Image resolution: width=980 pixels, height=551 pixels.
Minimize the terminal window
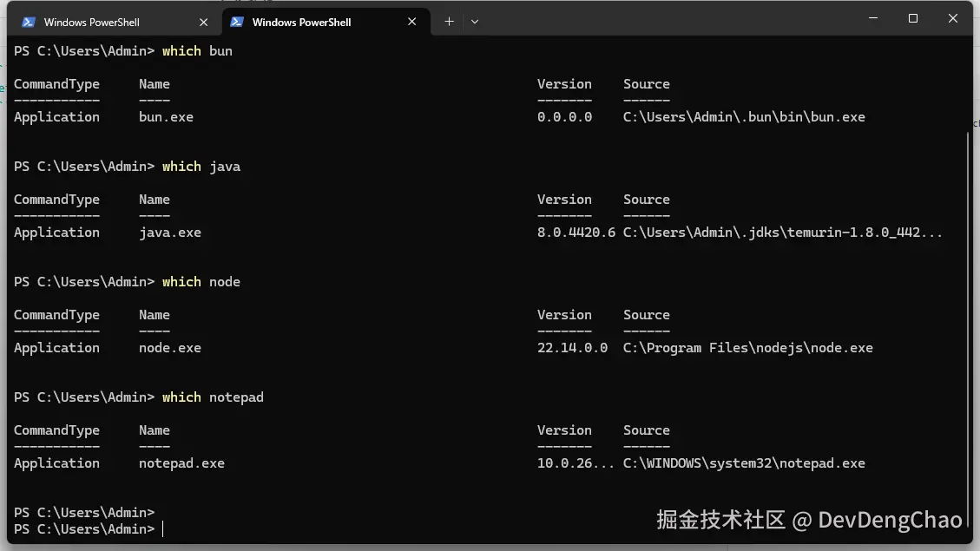(x=873, y=18)
